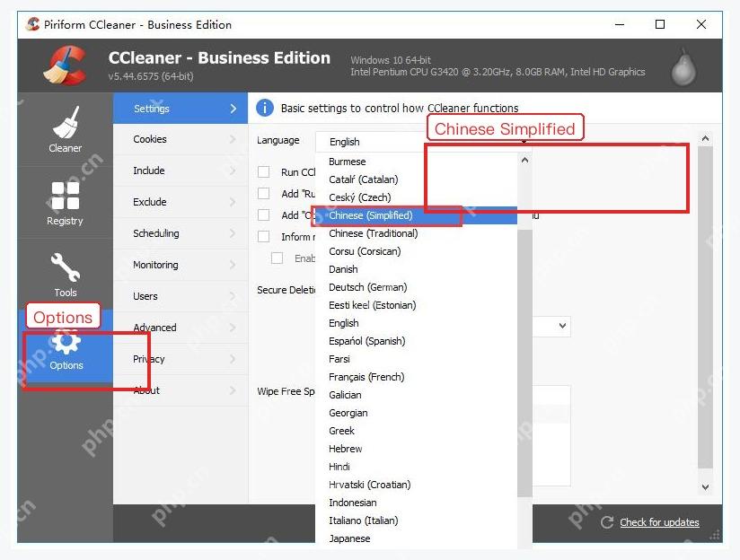The image size is (740, 560).
Task: Click language list scrollbar up arrow
Action: [524, 161]
